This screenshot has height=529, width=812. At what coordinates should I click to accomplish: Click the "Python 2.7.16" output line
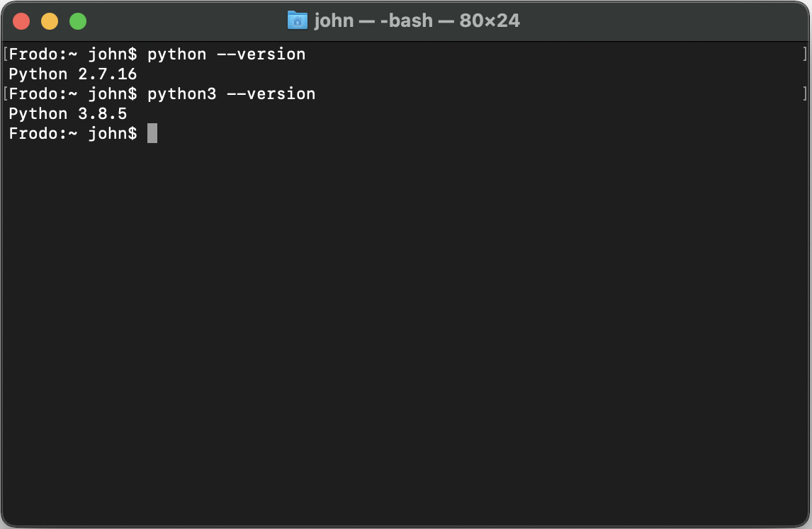(x=72, y=74)
